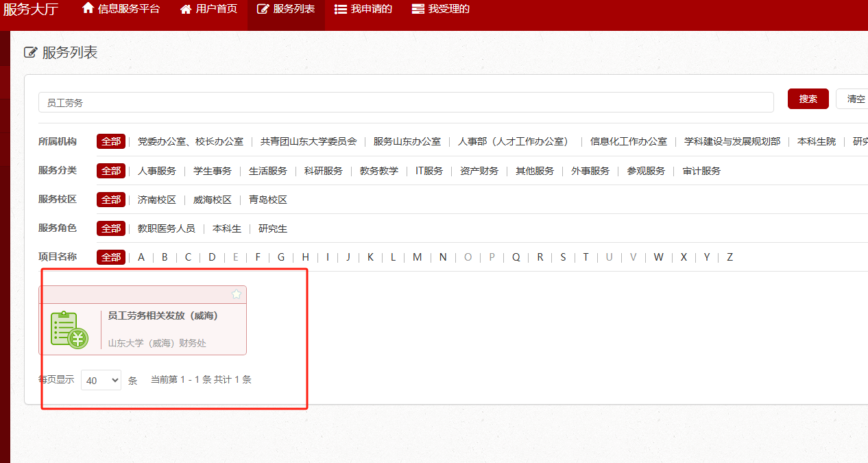Filter by 共青团山东大学委员会

[x=309, y=141]
